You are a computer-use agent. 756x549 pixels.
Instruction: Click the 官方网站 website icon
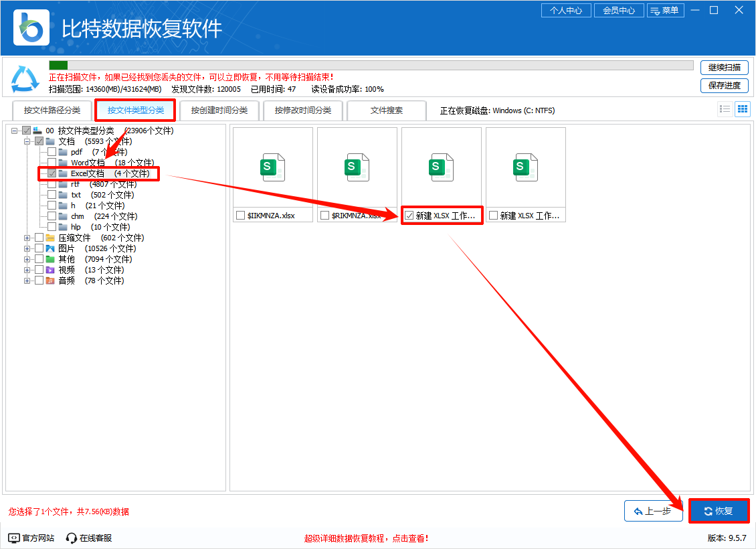pyautogui.click(x=14, y=536)
